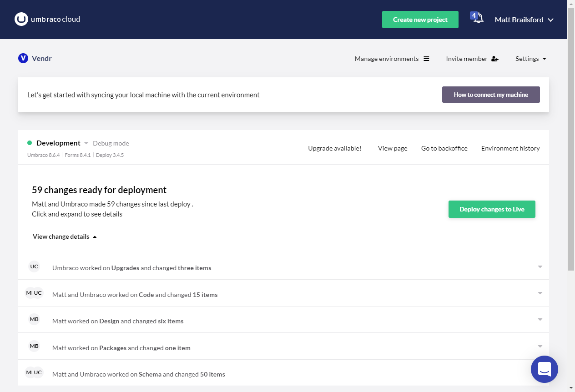
Task: Expand the Code changes row arrow
Action: point(540,293)
